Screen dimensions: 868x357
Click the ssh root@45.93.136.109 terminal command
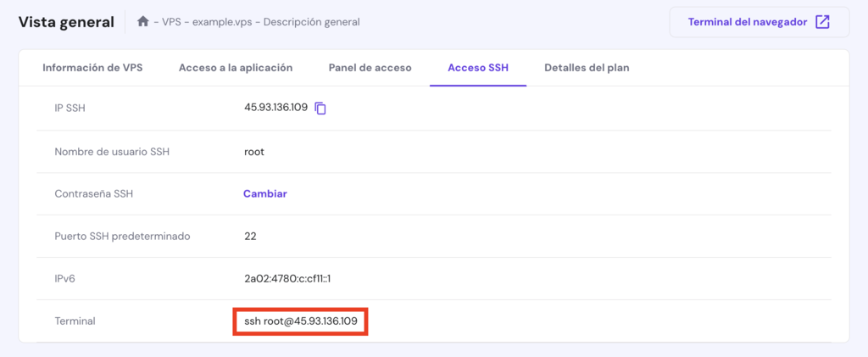300,321
